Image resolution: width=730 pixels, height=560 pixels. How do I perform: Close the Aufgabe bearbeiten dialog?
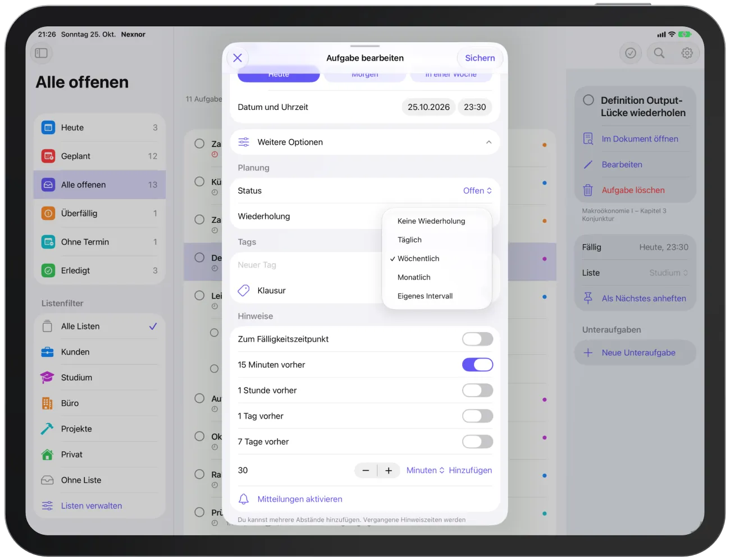[238, 58]
